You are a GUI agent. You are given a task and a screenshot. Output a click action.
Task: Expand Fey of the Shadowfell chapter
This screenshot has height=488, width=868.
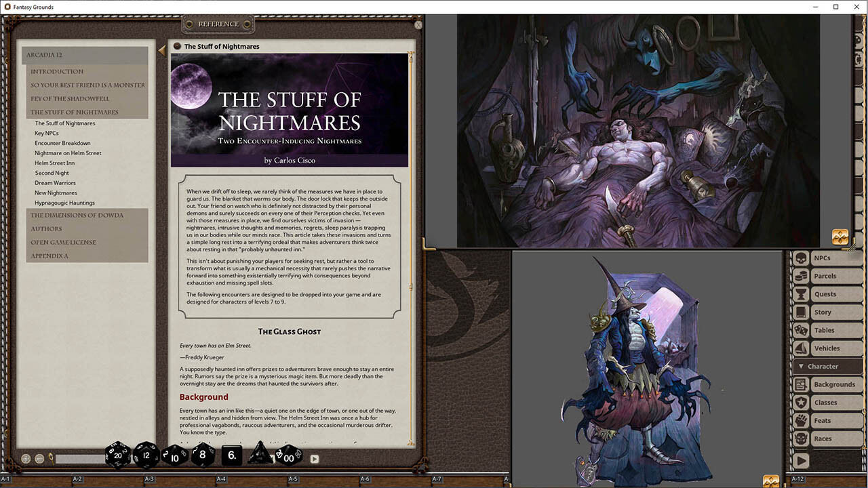tap(70, 99)
